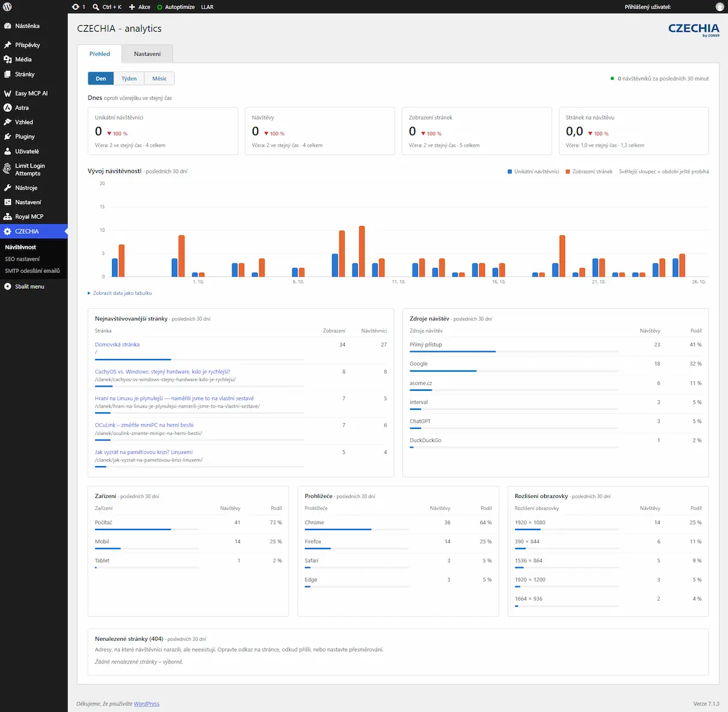Switch to the Přehled tab

click(99, 54)
